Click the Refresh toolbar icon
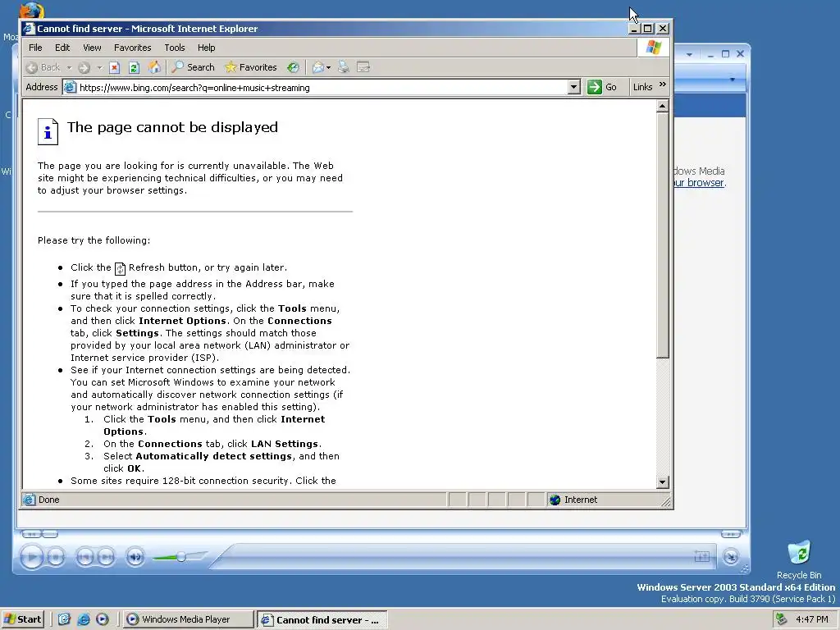The height and width of the screenshot is (630, 840). pyautogui.click(x=134, y=67)
